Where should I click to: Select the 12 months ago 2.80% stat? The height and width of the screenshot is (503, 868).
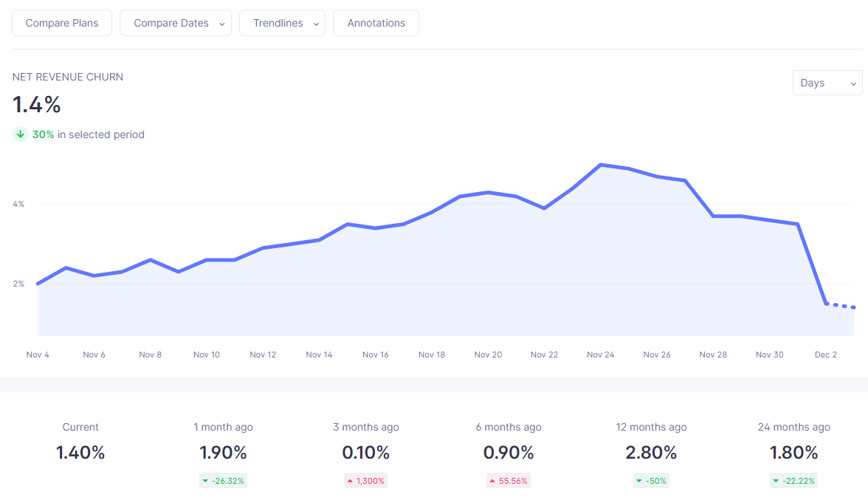(651, 443)
